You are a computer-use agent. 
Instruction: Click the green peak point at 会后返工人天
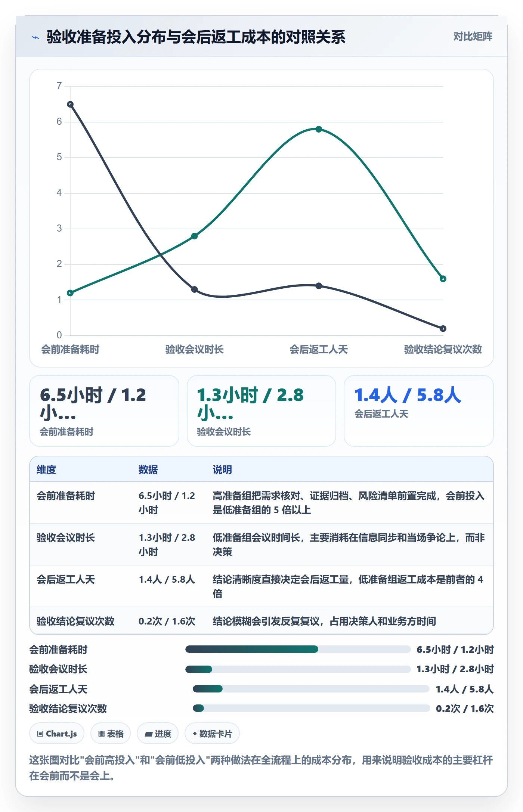coord(319,129)
